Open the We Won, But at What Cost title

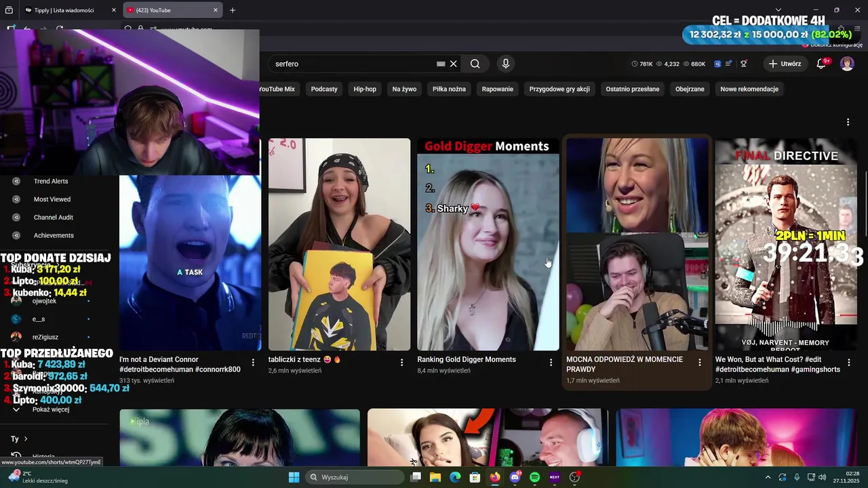click(x=778, y=365)
